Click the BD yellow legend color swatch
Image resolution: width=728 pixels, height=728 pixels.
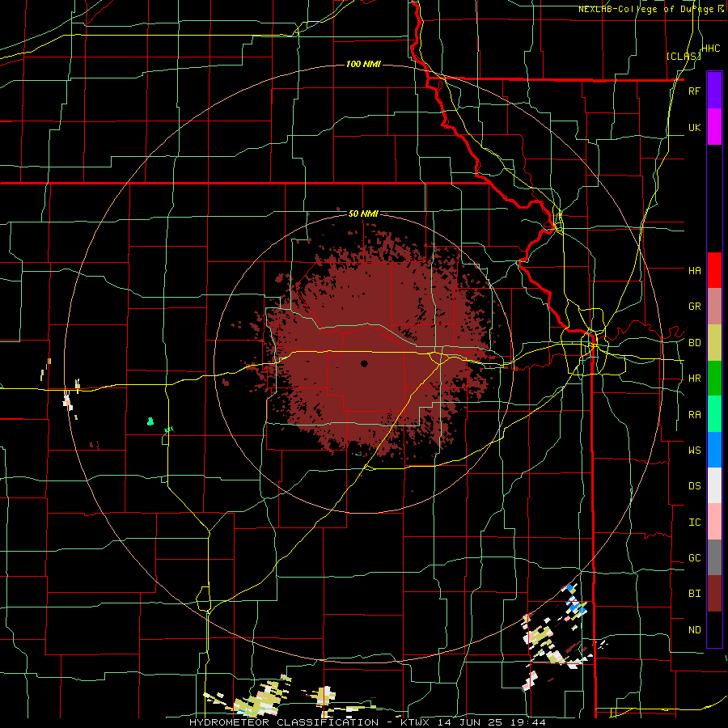point(714,343)
